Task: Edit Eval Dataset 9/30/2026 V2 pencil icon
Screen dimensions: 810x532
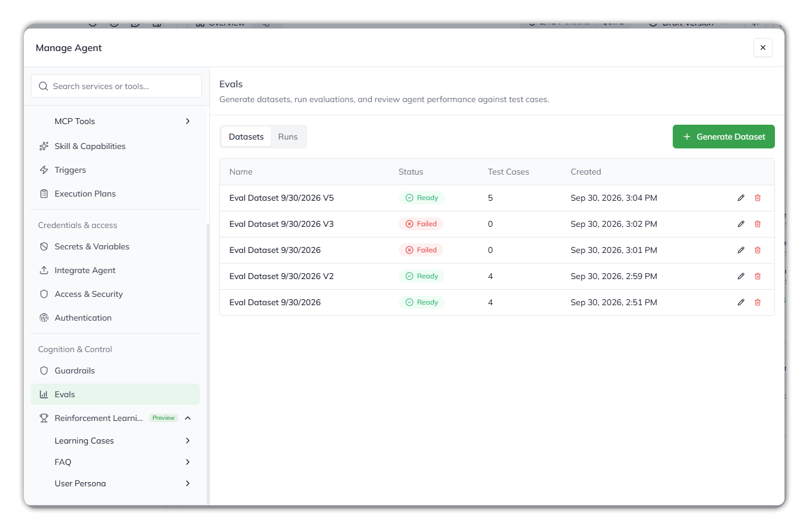Action: (741, 276)
